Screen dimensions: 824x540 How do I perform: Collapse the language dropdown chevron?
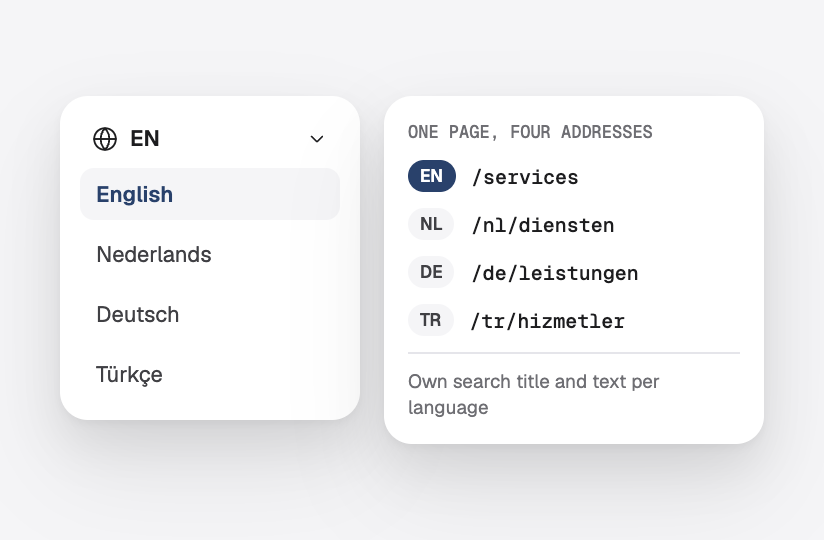coord(317,139)
